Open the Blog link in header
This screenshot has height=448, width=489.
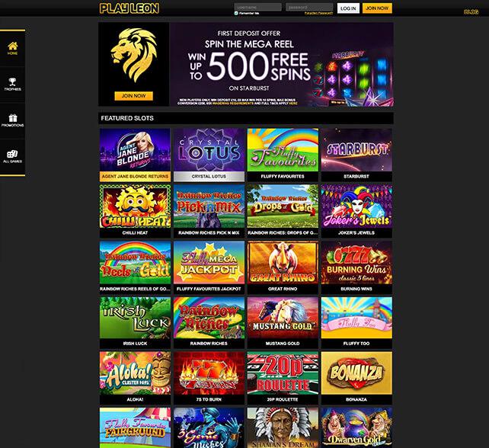[x=471, y=12]
